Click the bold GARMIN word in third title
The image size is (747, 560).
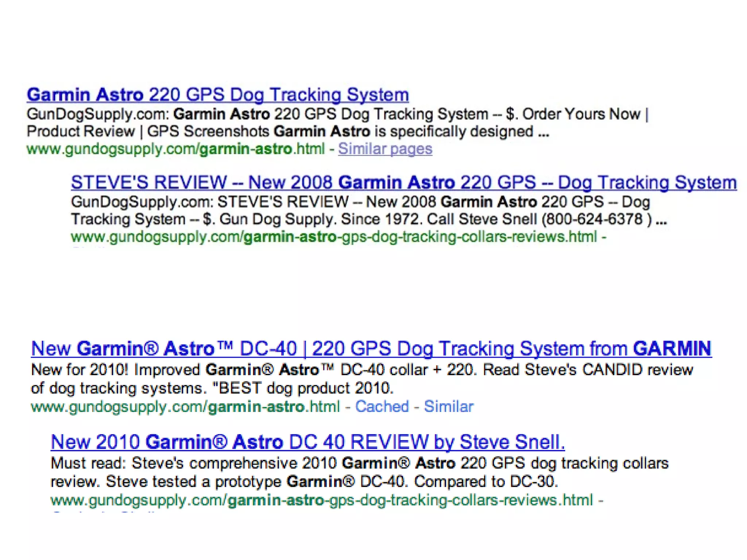(672, 349)
